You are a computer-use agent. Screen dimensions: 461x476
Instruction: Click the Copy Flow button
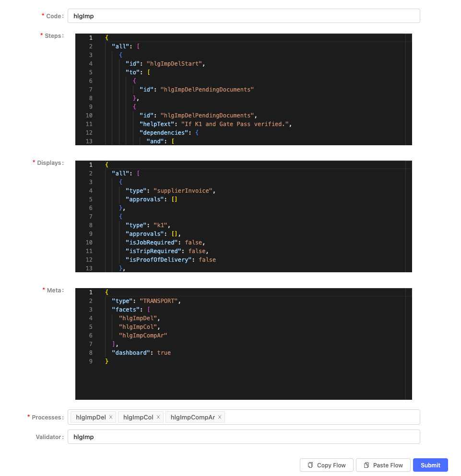point(327,465)
